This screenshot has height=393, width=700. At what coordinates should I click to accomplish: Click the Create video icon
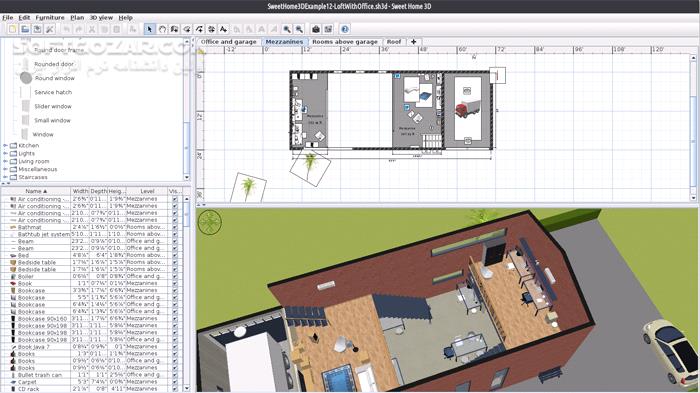click(329, 29)
